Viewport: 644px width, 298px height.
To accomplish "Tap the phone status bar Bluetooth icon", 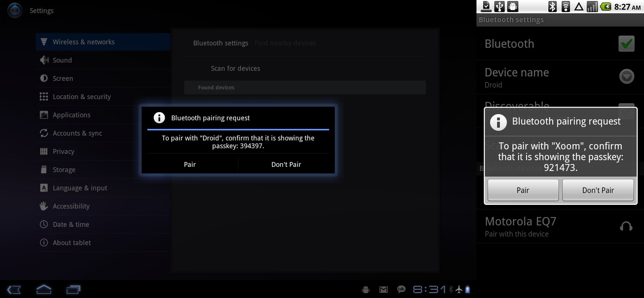I will (x=552, y=7).
